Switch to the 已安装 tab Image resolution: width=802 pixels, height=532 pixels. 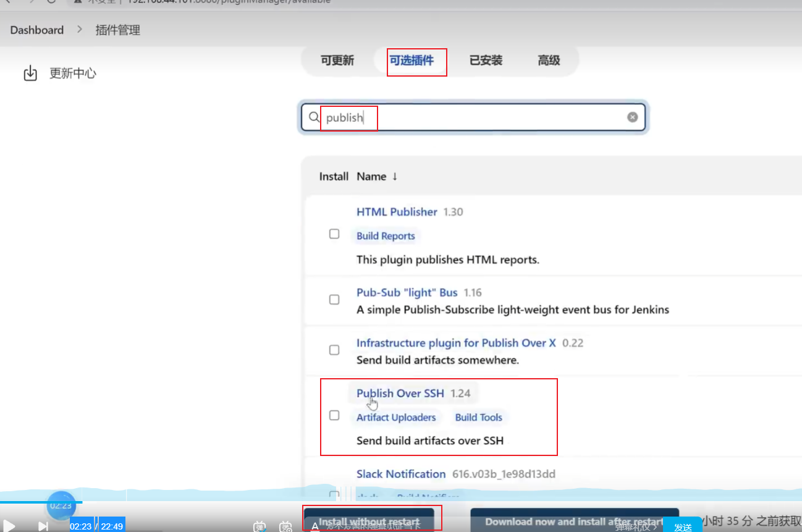[x=486, y=61]
